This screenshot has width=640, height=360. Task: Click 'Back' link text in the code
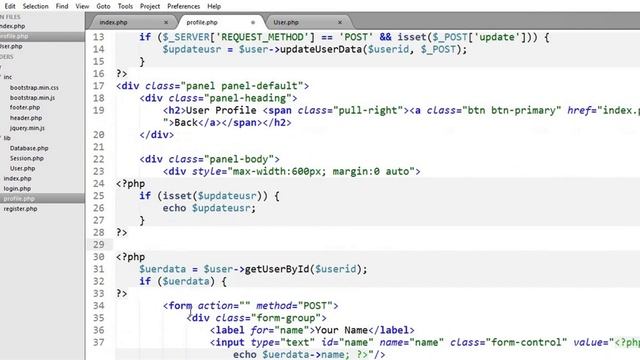(186, 123)
